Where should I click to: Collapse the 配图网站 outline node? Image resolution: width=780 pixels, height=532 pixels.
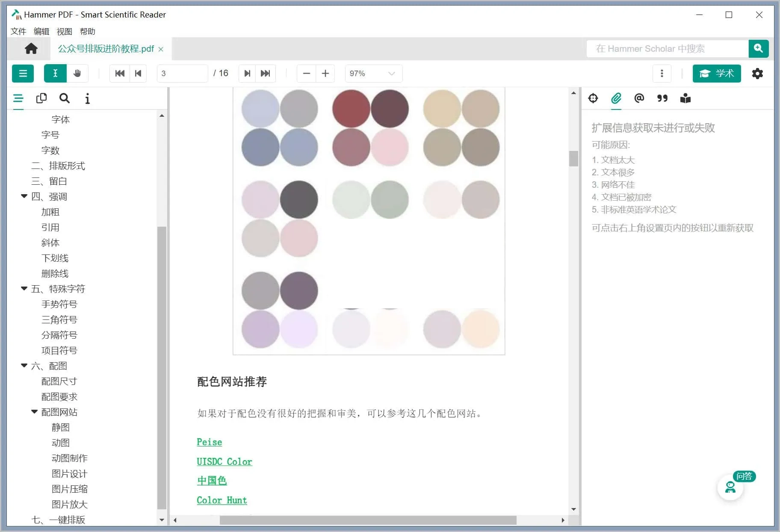tap(35, 412)
